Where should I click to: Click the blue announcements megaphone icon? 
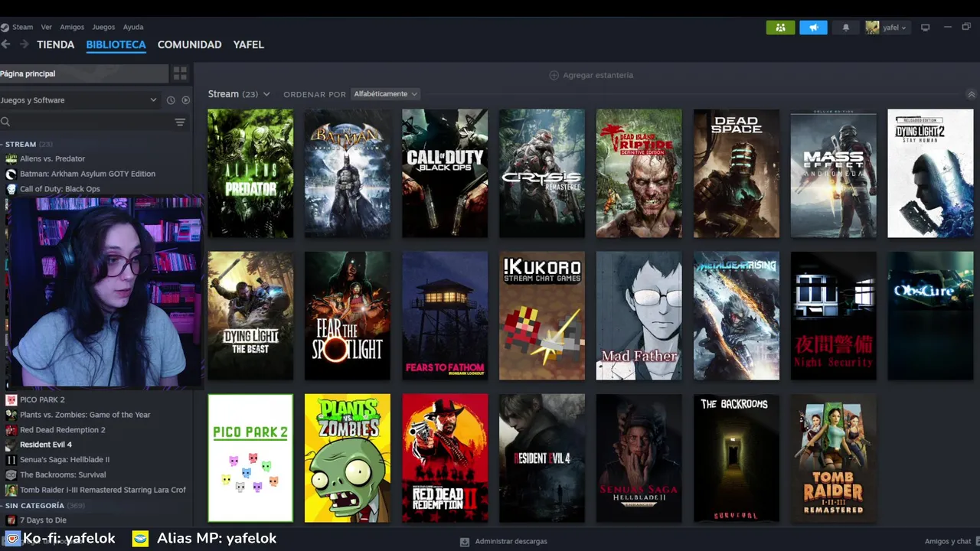[813, 28]
